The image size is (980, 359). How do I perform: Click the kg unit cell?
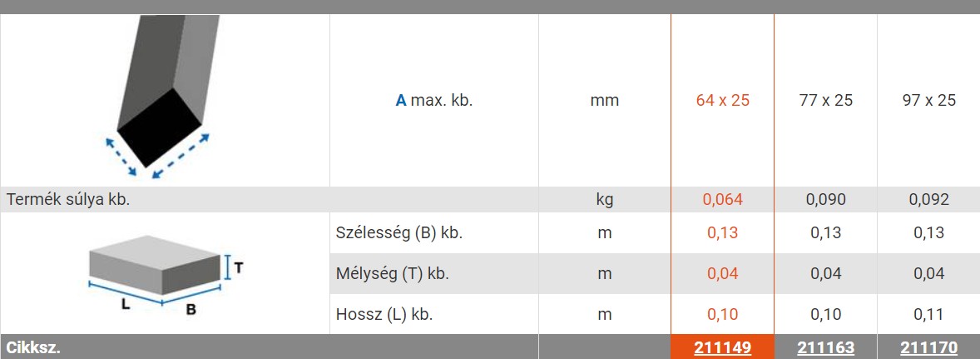[604, 200]
